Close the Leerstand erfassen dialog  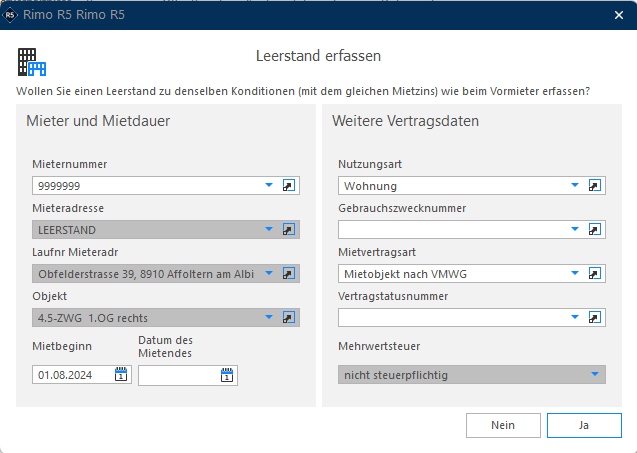click(619, 15)
